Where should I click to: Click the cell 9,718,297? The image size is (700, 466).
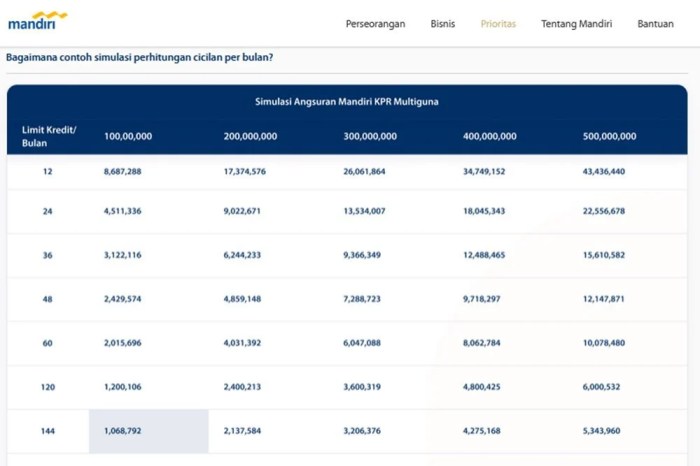click(481, 299)
